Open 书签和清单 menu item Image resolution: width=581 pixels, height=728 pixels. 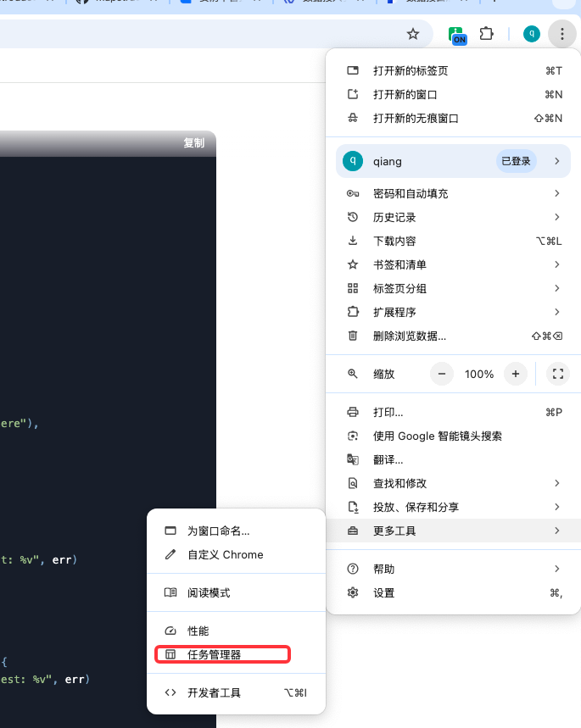coord(453,264)
